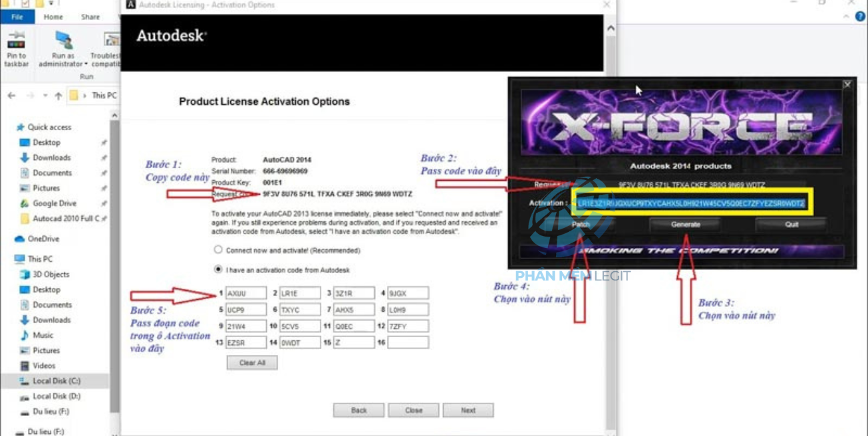Select Connect now and activate radio button
868x436 pixels.
tap(218, 251)
